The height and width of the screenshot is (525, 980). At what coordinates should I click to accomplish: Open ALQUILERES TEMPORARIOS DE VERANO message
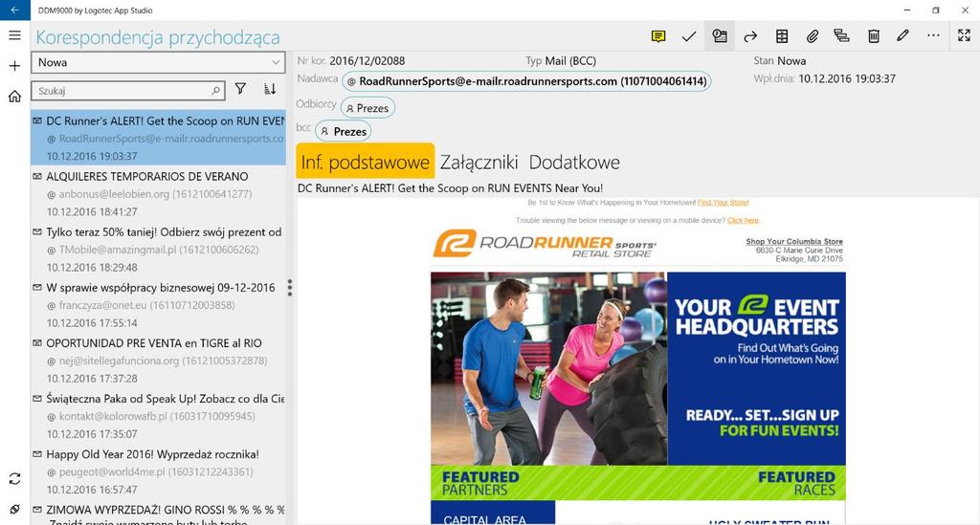click(x=158, y=193)
